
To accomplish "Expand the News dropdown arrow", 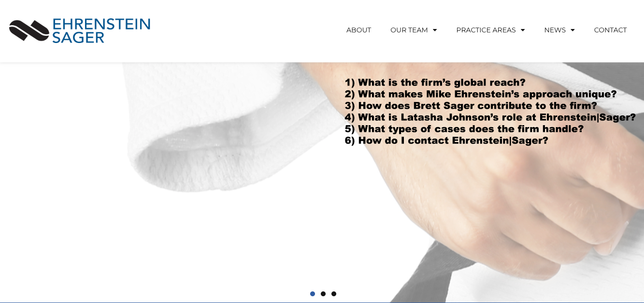I will tap(572, 30).
